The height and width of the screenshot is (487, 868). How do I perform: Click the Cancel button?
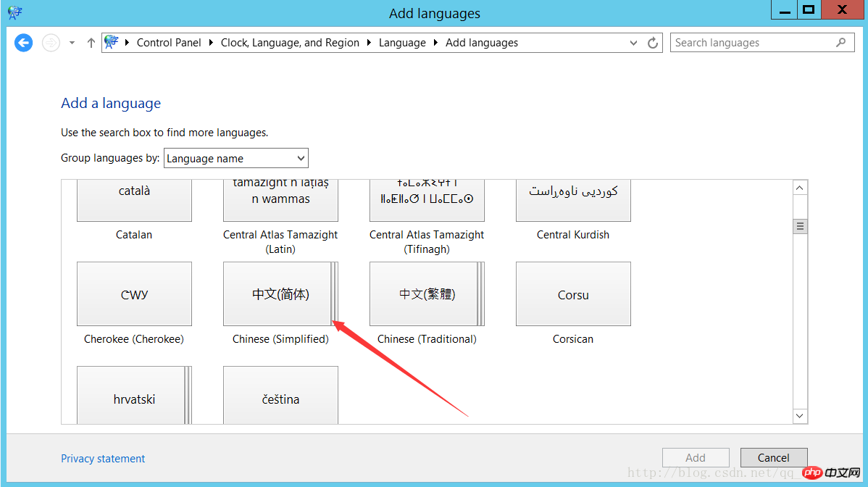773,458
